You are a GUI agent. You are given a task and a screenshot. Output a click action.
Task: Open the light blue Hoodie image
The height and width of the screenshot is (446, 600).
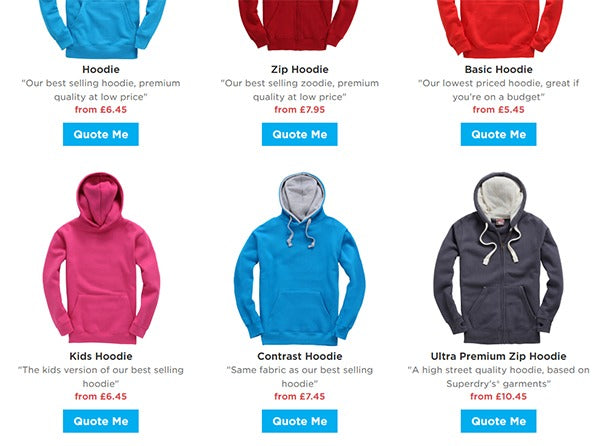coord(102,29)
